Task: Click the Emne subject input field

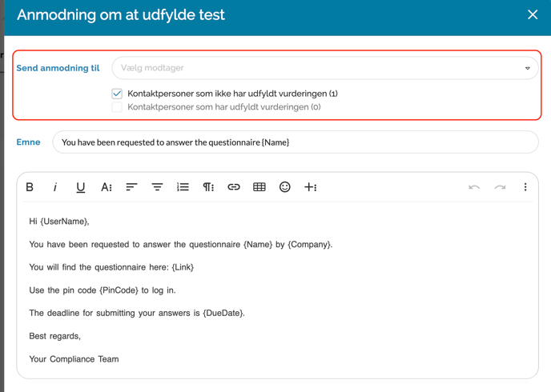Action: pos(295,142)
